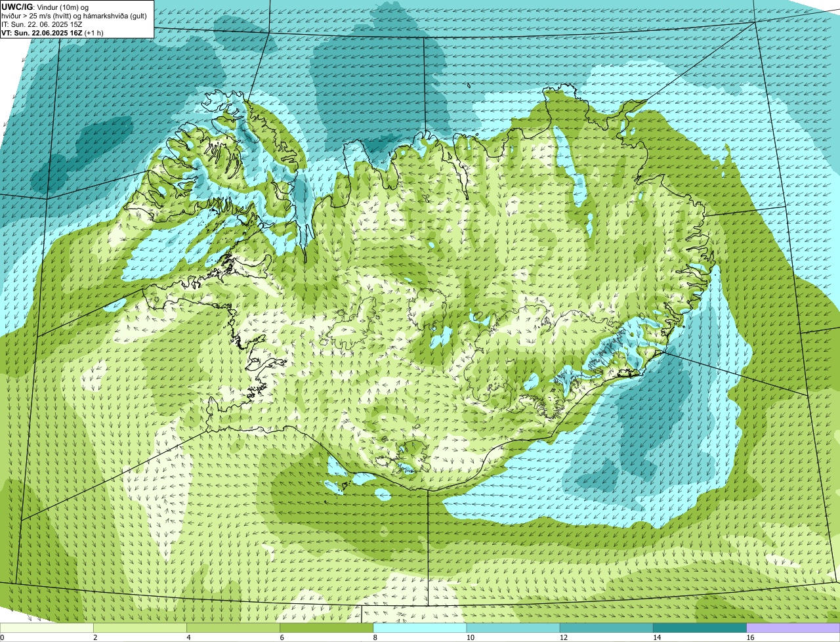Click the dark green 6–8 m/s legend swatch
840x642 pixels.
pyautogui.click(x=327, y=628)
